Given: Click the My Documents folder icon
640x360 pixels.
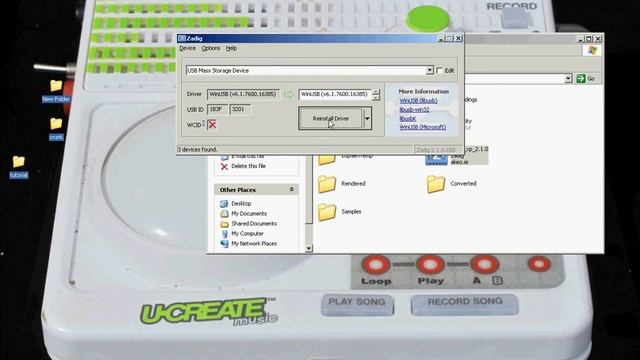Looking at the screenshot, I should point(224,213).
